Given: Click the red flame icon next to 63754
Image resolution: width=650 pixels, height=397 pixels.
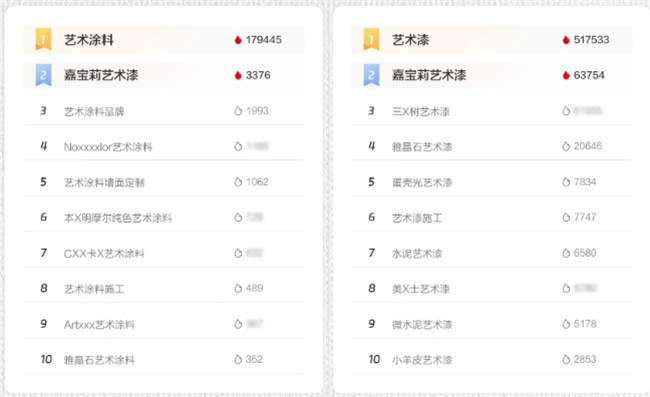Looking at the screenshot, I should [x=566, y=75].
